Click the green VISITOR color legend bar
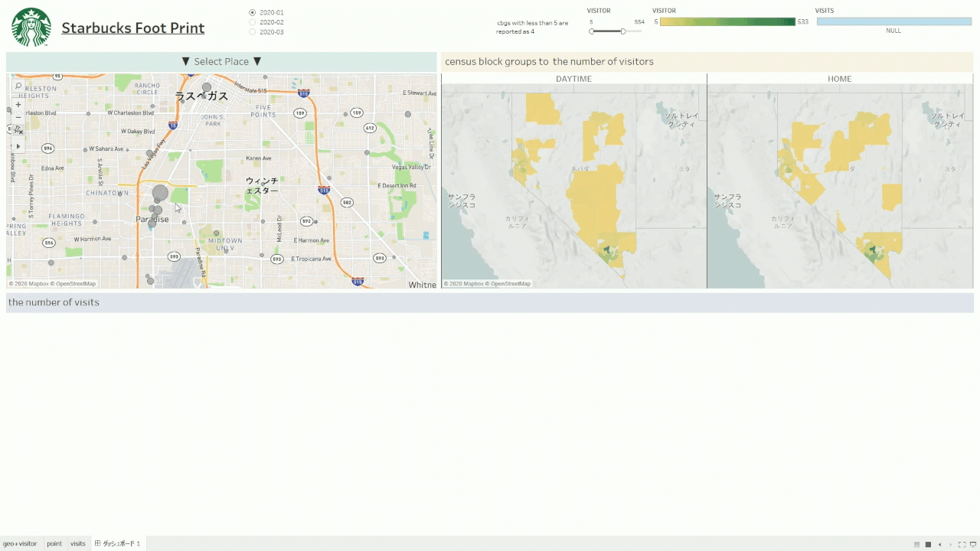This screenshot has width=980, height=551. click(728, 21)
